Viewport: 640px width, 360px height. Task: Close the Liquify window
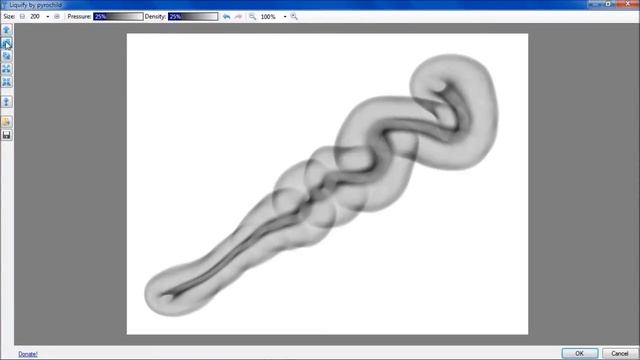pyautogui.click(x=628, y=4)
